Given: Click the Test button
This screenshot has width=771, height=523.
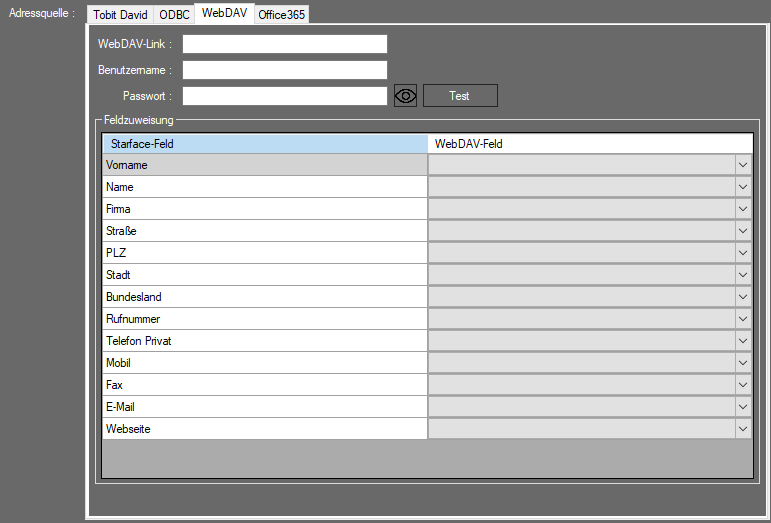Looking at the screenshot, I should coord(459,96).
